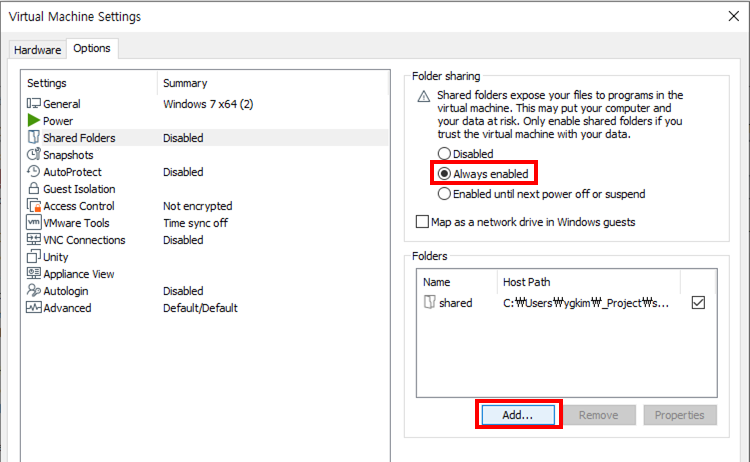Click the Snapshots clock icon
The image size is (750, 462).
(x=33, y=154)
